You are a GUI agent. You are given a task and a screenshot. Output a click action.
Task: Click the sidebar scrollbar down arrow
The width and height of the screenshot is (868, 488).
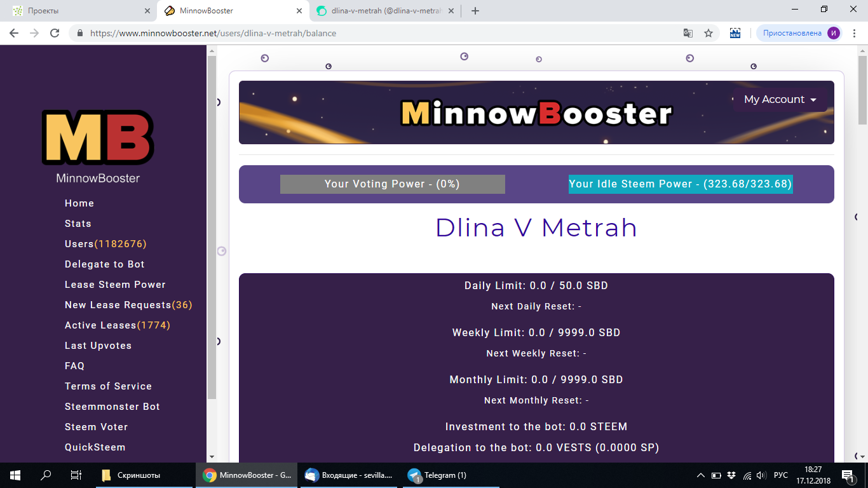[212, 457]
